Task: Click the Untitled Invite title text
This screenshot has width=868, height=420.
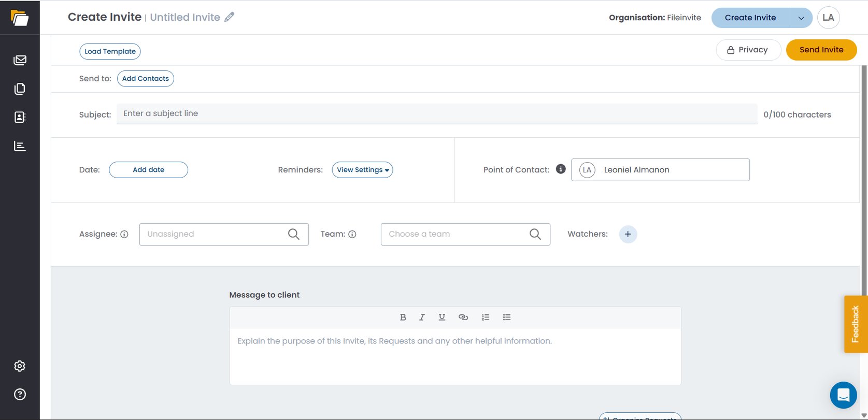Action: tap(185, 17)
